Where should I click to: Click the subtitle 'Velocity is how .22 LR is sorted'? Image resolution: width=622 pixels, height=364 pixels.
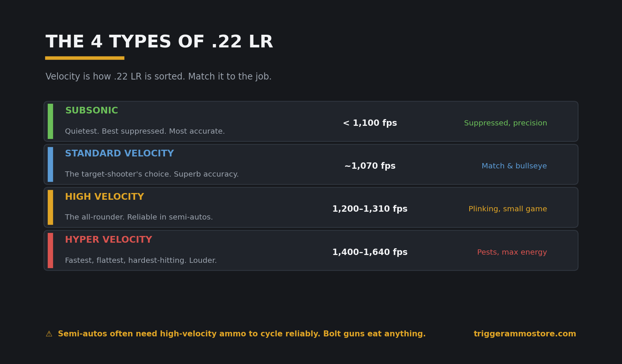[115, 77]
